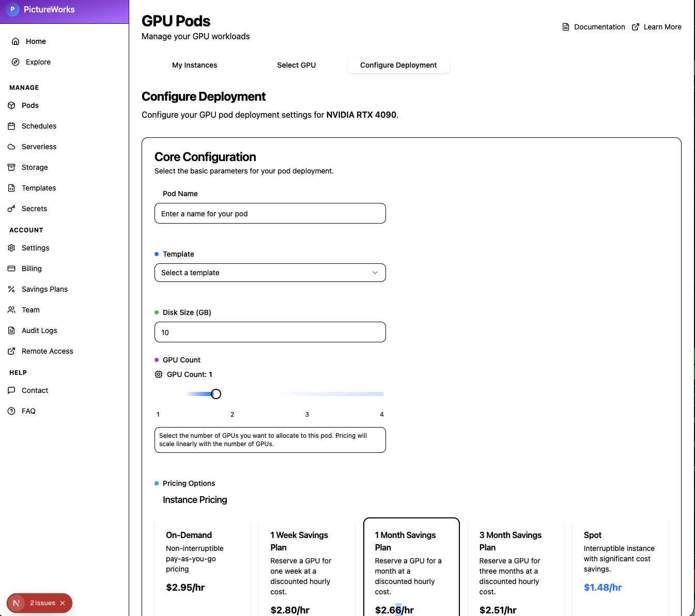Open Remote Access

point(47,351)
